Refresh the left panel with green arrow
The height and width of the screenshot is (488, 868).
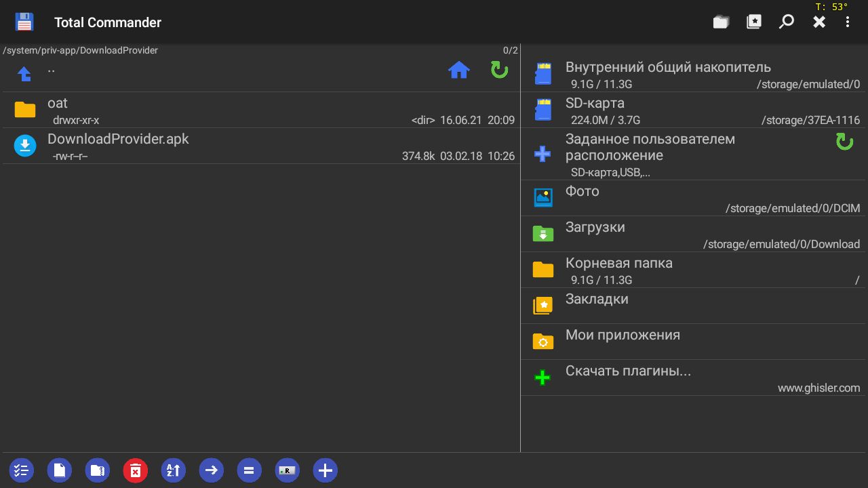point(500,70)
